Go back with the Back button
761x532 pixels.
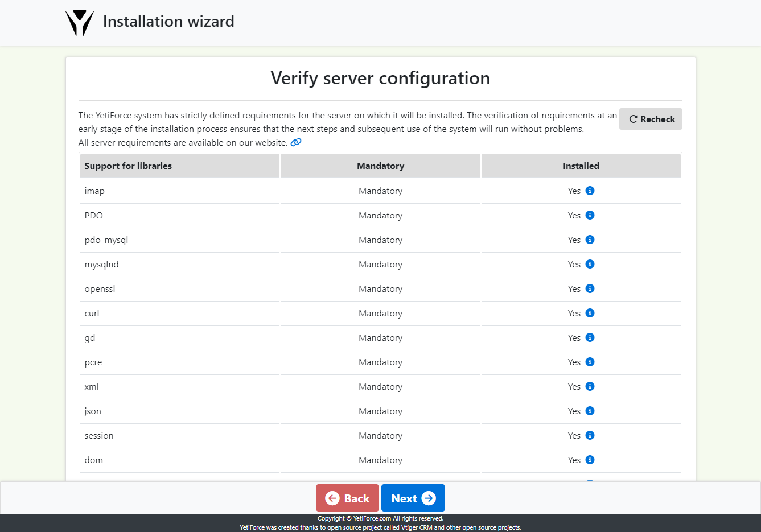[x=347, y=498]
